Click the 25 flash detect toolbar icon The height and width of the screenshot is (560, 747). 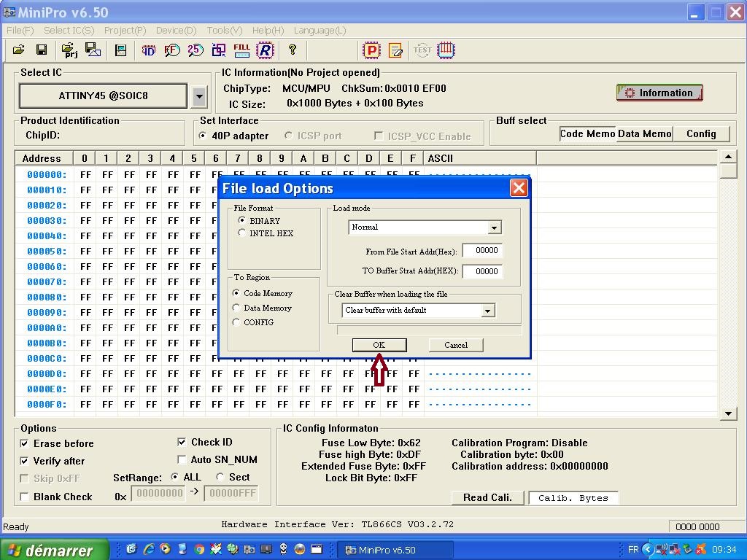[196, 50]
